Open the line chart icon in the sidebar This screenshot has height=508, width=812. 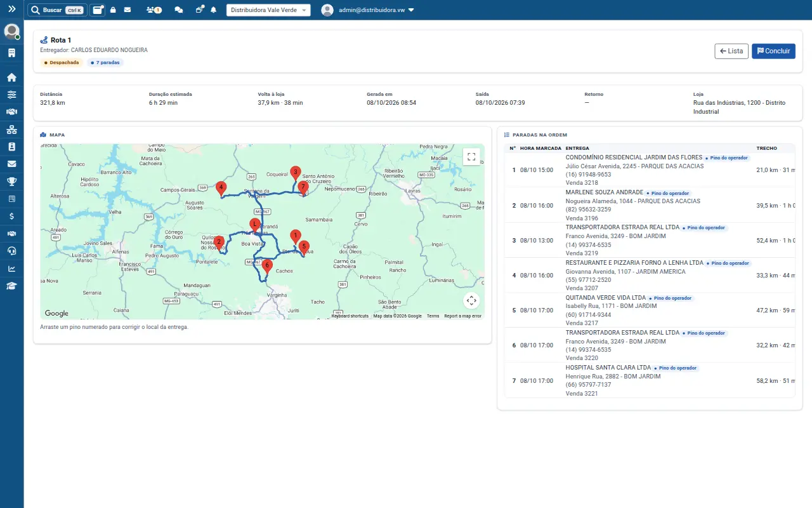tap(11, 268)
